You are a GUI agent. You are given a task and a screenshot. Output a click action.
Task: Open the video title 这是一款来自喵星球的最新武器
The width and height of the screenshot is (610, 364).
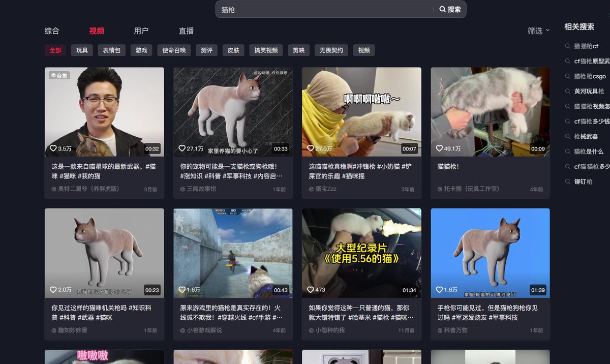tap(104, 171)
